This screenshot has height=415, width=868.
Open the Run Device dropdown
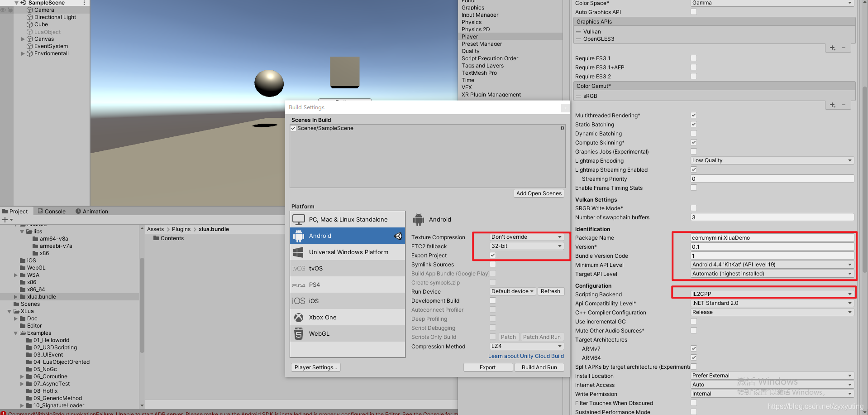pos(513,291)
